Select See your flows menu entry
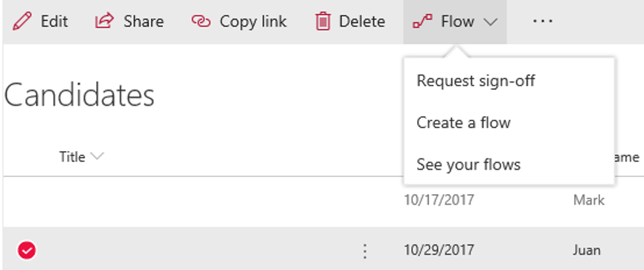644x270 pixels. point(468,164)
